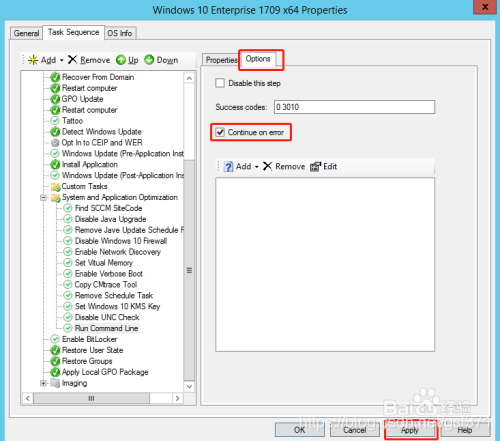
Task: Click the tree horizontal scrollbar left arrow
Action: pos(28,398)
